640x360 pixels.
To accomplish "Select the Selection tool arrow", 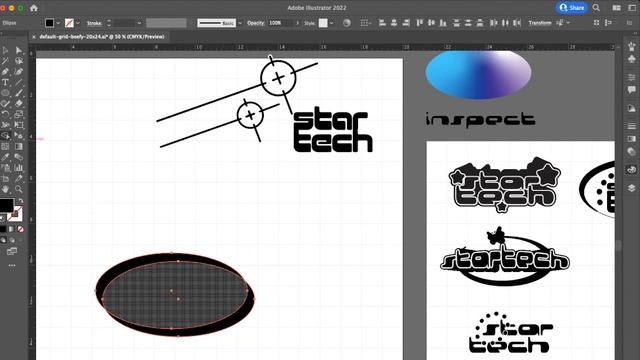I will pyautogui.click(x=5, y=50).
